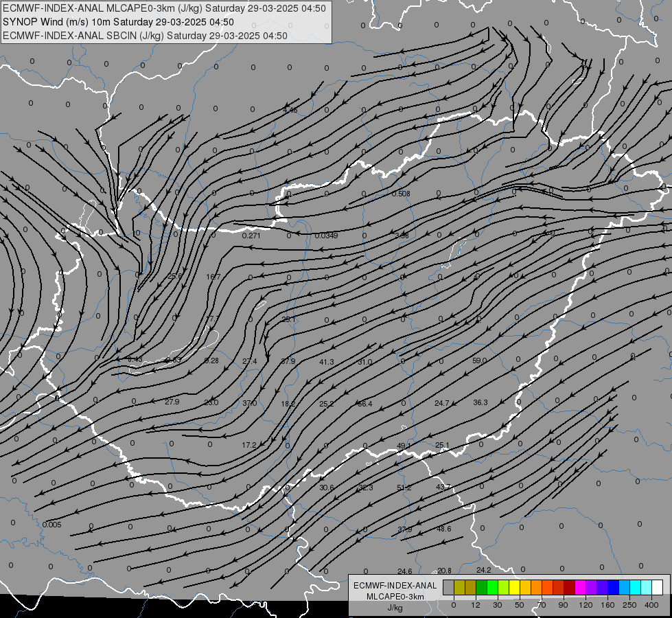The width and height of the screenshot is (672, 618).
Task: Click the map value 27.4
Action: click(x=249, y=362)
